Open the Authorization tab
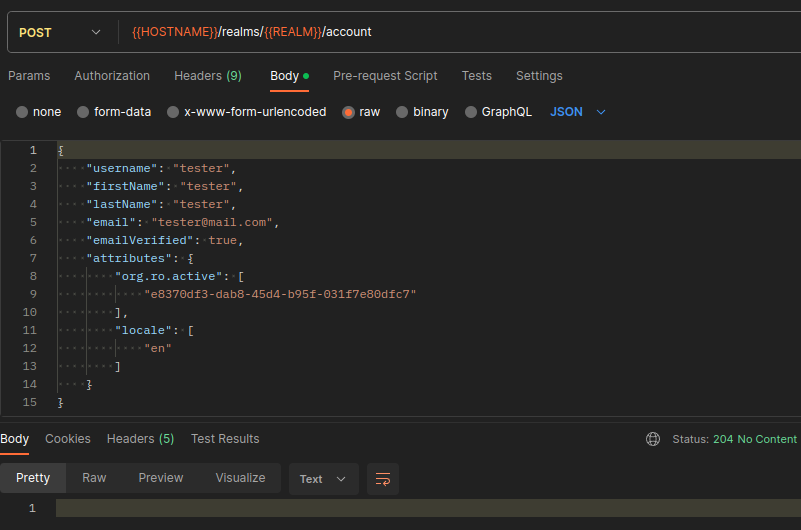 [112, 76]
